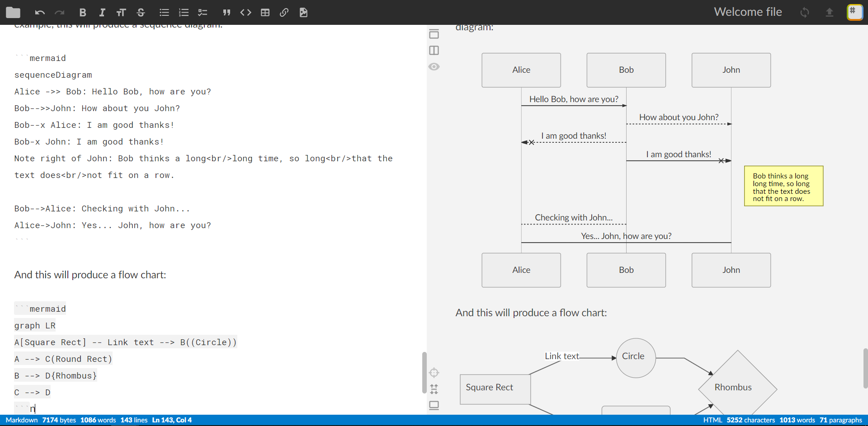Click the Circle node in flow chart
The width and height of the screenshot is (868, 426).
pyautogui.click(x=636, y=358)
